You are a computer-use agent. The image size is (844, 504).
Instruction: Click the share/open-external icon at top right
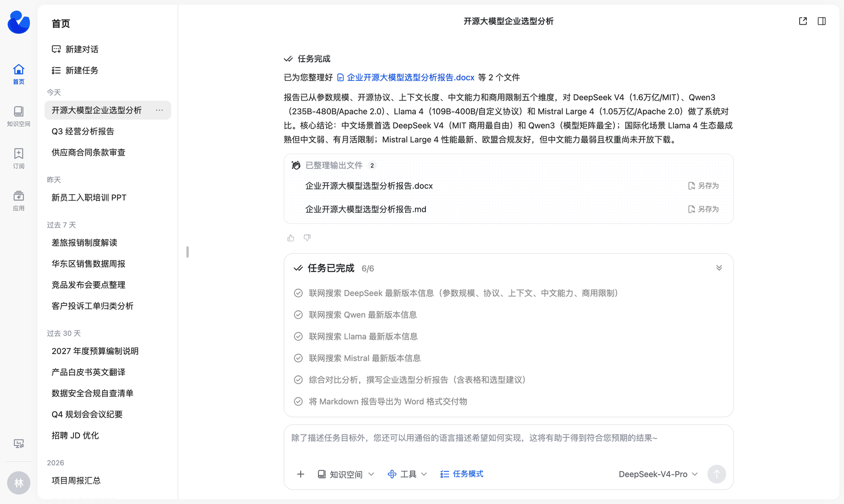pyautogui.click(x=803, y=21)
